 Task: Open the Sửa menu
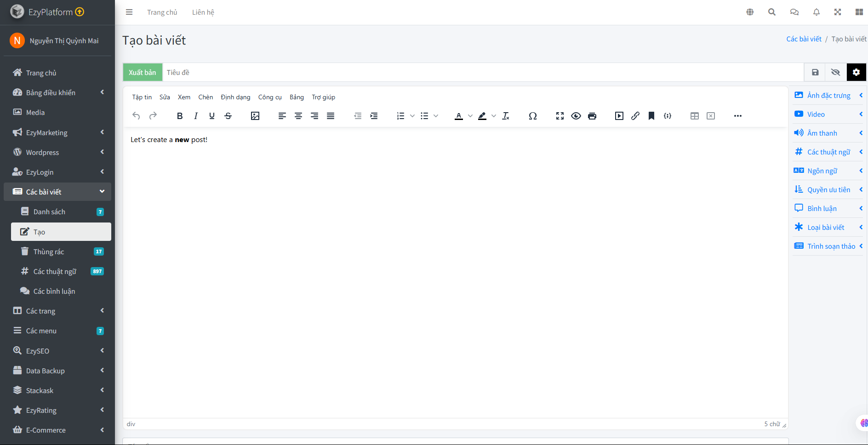(x=165, y=97)
